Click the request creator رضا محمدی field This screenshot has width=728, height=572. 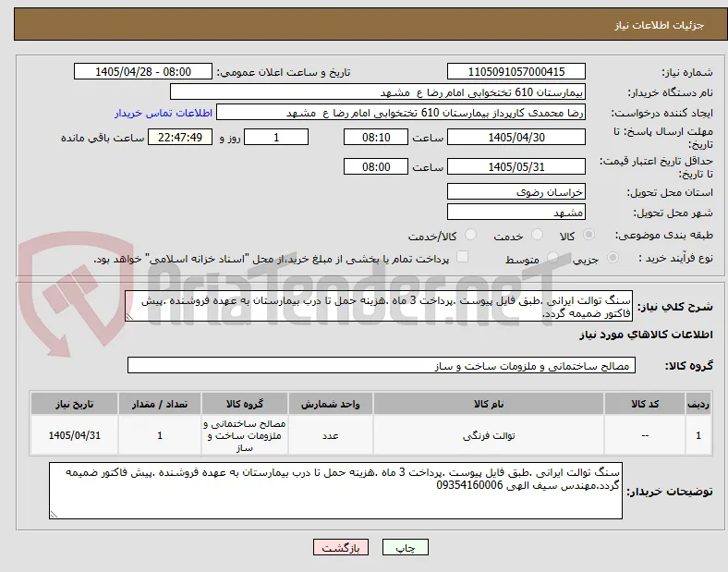(x=401, y=113)
